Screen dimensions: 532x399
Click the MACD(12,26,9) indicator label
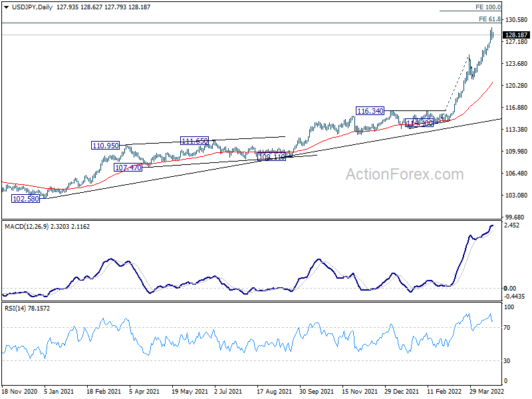click(x=27, y=227)
